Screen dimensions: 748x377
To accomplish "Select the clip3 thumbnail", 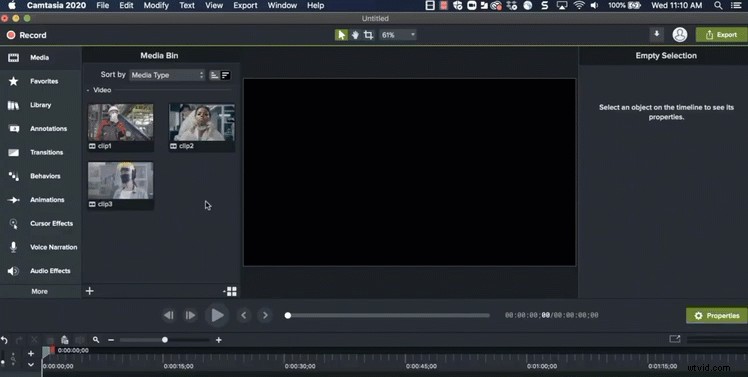I will coord(121,180).
